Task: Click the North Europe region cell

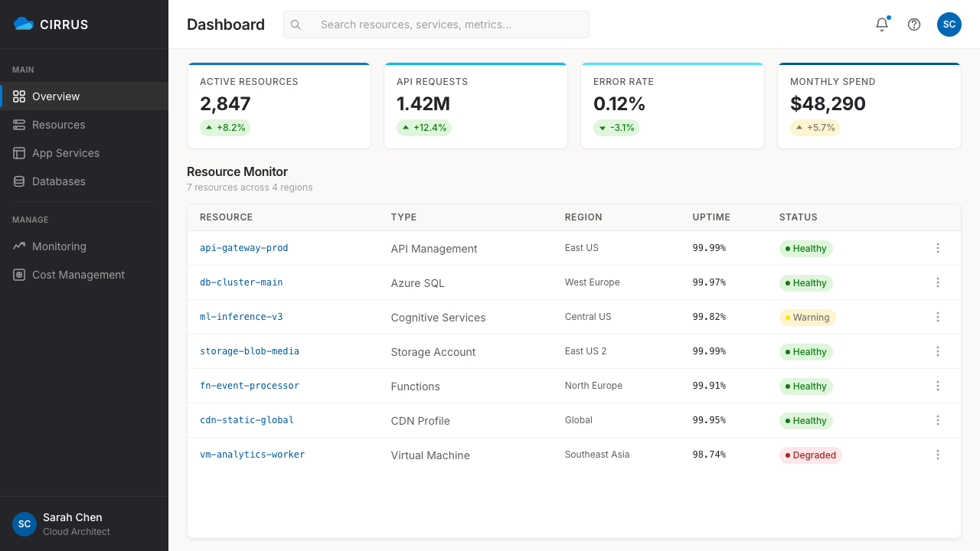Action: pyautogui.click(x=594, y=386)
